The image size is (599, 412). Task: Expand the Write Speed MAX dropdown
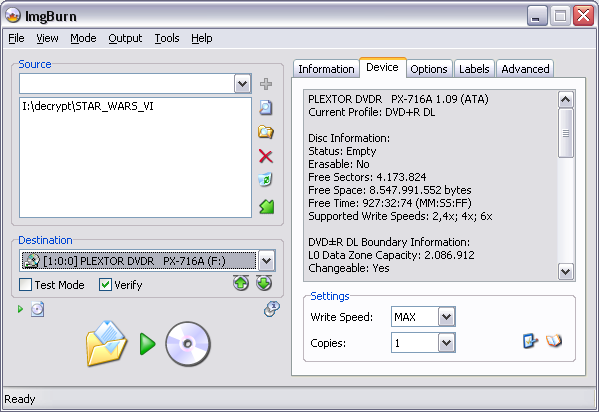tap(446, 317)
